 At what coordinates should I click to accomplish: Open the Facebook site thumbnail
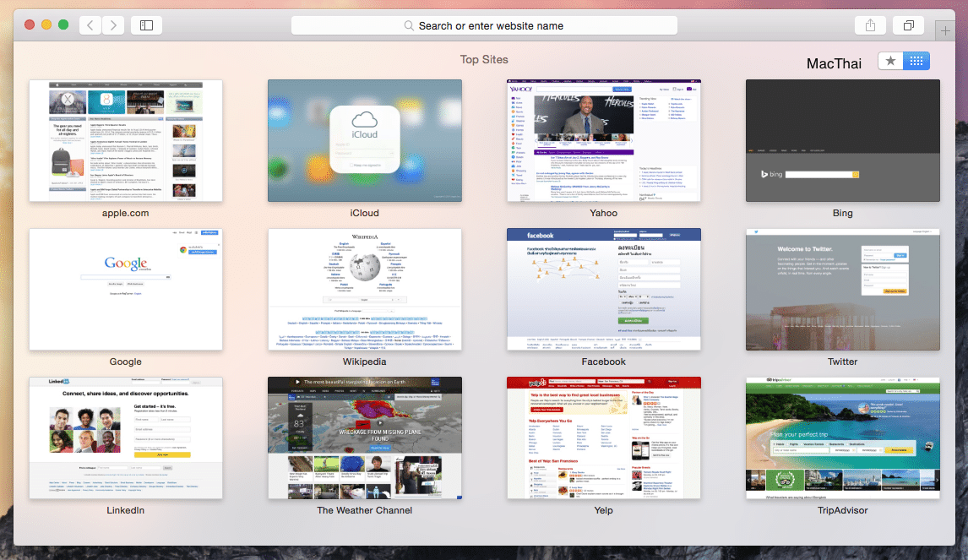[x=604, y=289]
